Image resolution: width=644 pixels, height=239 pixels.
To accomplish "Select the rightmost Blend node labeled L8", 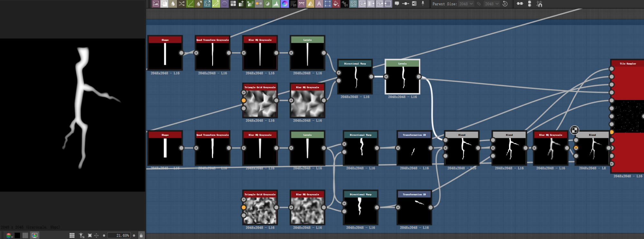I will tap(592, 148).
